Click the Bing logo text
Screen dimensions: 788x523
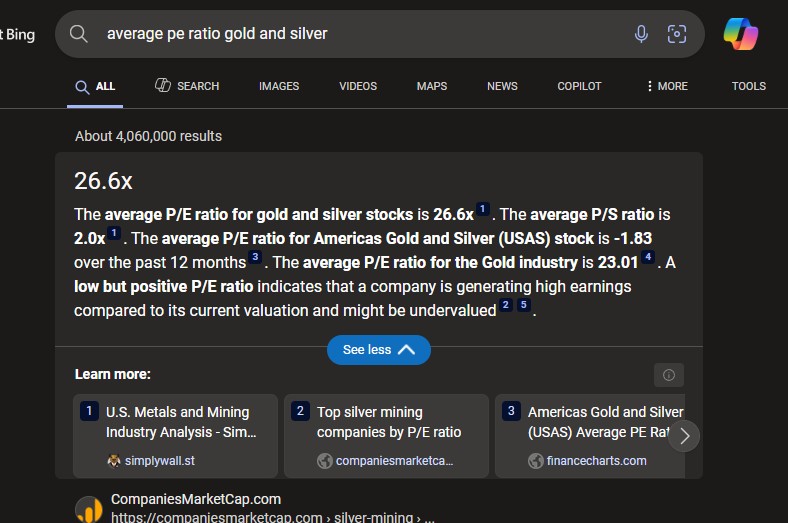click(x=18, y=35)
